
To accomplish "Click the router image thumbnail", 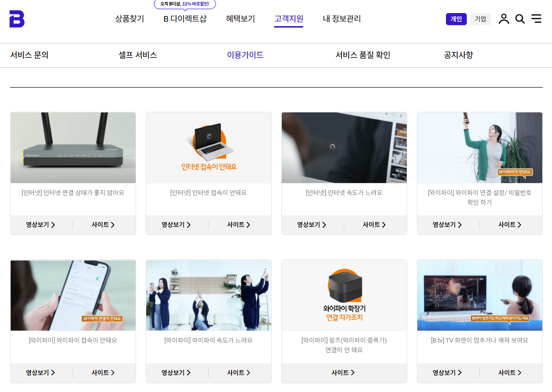I will pos(73,148).
